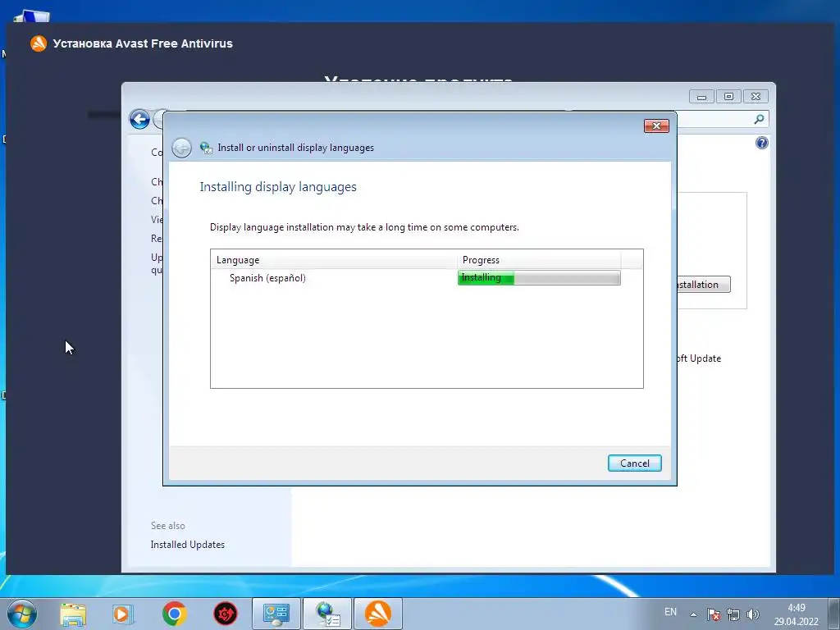Click the disabled back arrow in the language dialog
This screenshot has width=840, height=630.
(181, 148)
